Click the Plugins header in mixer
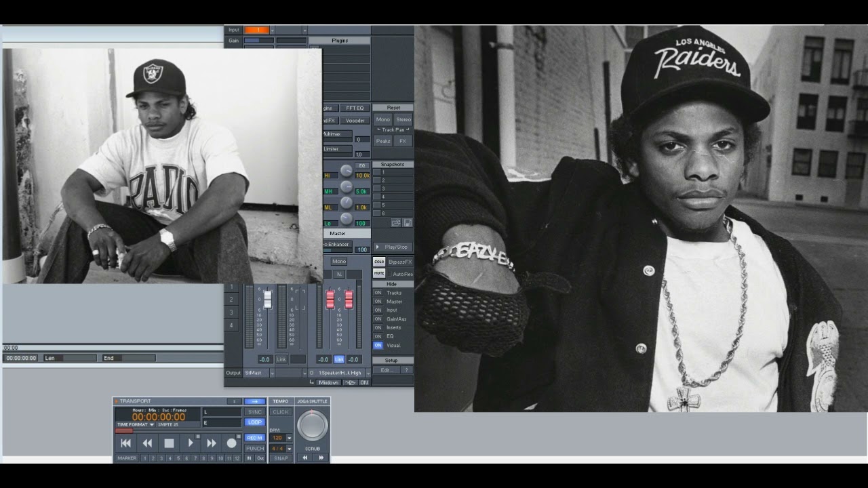The width and height of the screenshot is (868, 488). 340,41
